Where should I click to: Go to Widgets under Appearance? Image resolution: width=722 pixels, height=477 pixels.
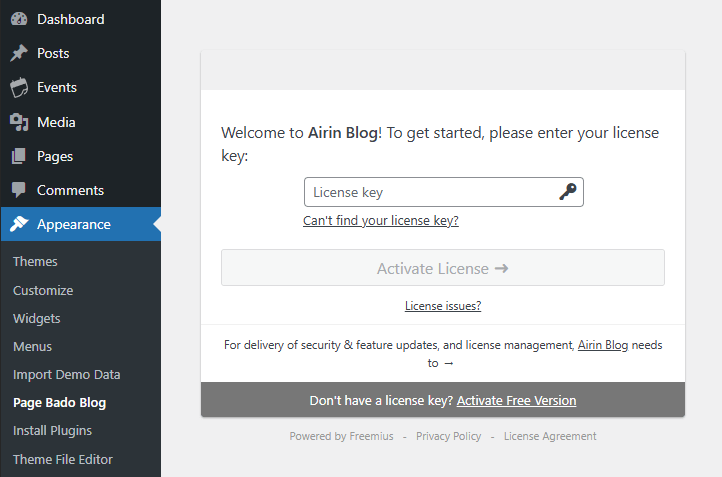pyautogui.click(x=36, y=319)
